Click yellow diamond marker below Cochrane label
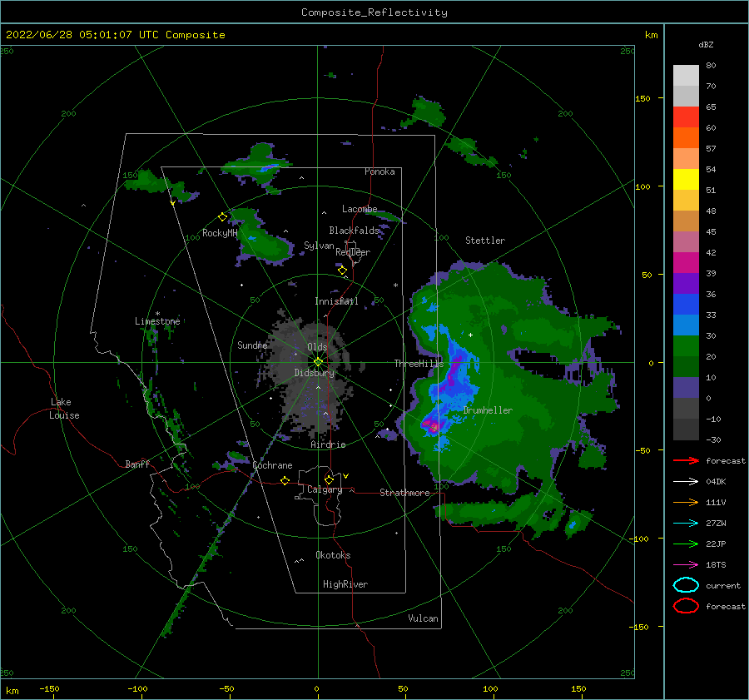Viewport: 749px width, 700px height. coord(285,480)
